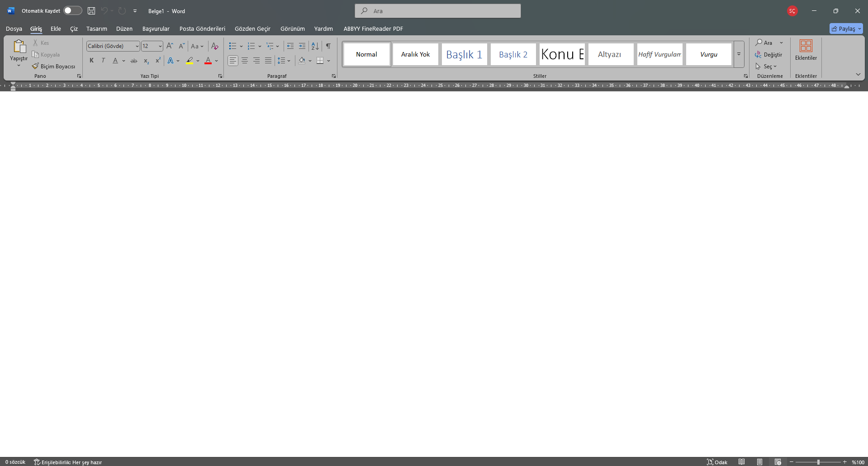This screenshot has height=466, width=868.
Task: Switch to Read Mode view icon
Action: pyautogui.click(x=742, y=462)
